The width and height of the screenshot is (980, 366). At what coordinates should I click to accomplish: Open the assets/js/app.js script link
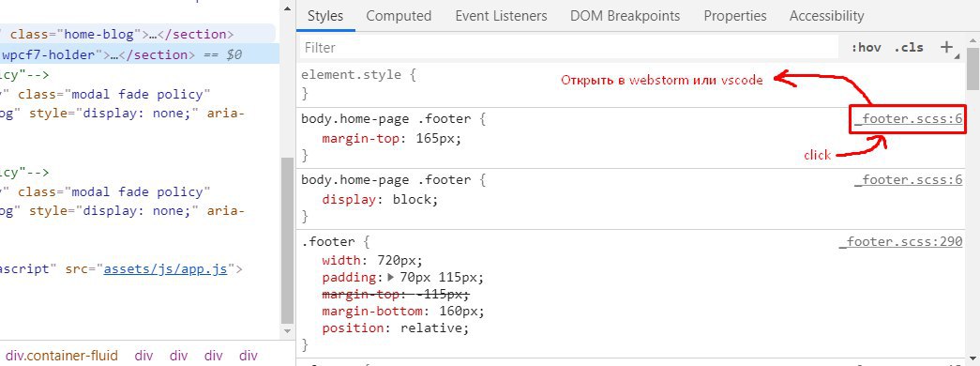165,269
